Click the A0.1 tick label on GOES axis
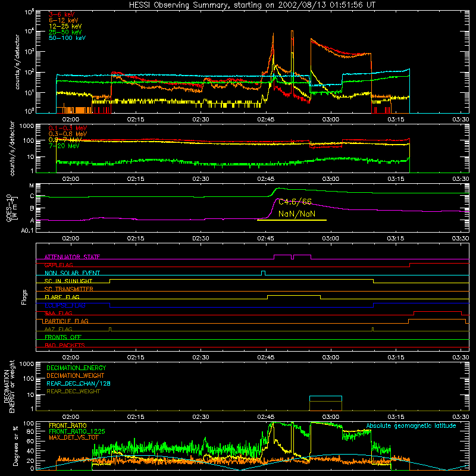The image size is (476, 476). tap(27, 230)
